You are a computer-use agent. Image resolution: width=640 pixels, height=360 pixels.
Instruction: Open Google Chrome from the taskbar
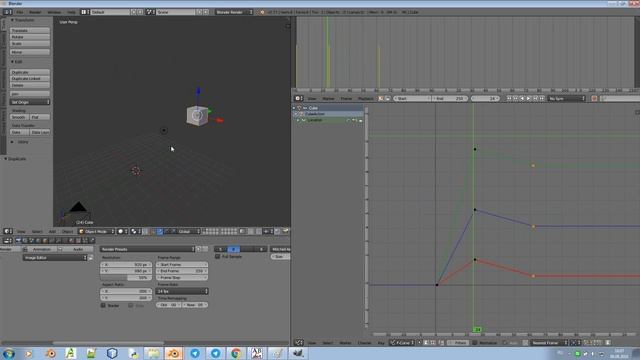[x=236, y=353]
